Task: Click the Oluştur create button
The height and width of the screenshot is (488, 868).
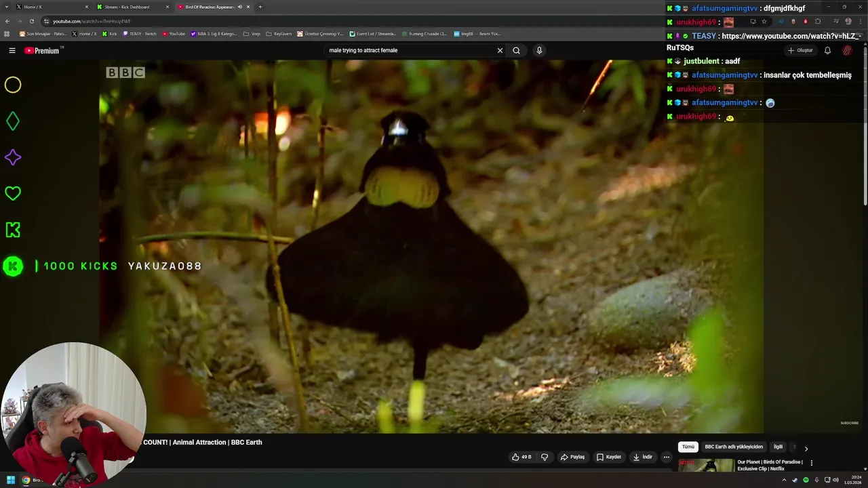Action: pos(800,50)
